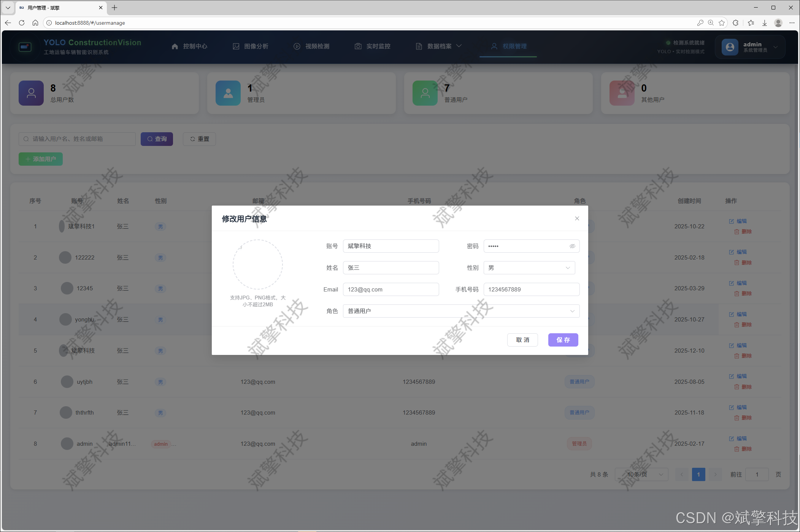Click the 保存 button

pos(563,340)
